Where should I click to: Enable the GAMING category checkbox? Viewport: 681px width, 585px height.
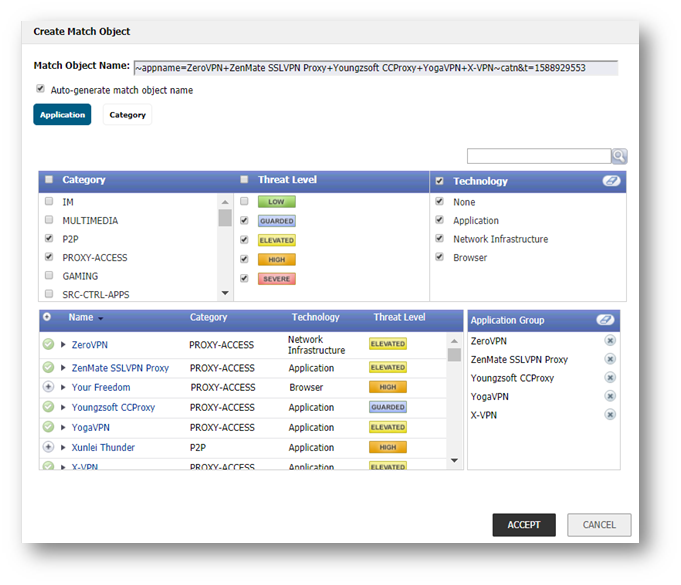(49, 276)
